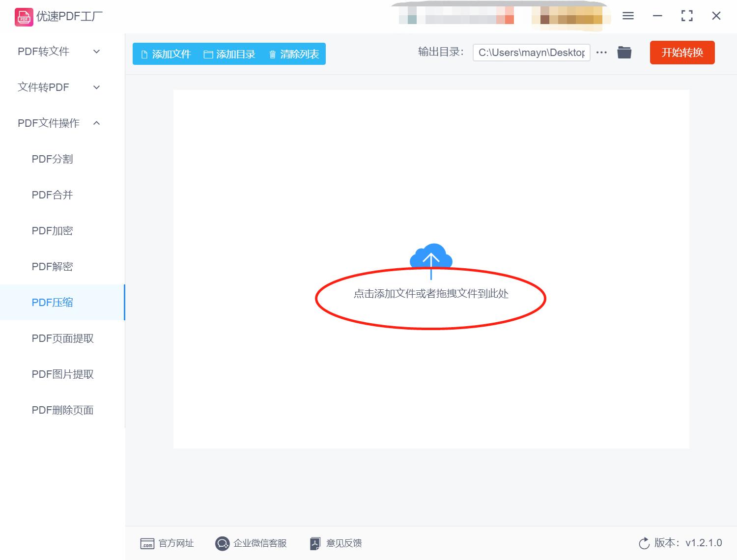Click the trash icon on 清除列表
Screen dimensions: 737x560
pyautogui.click(x=273, y=54)
